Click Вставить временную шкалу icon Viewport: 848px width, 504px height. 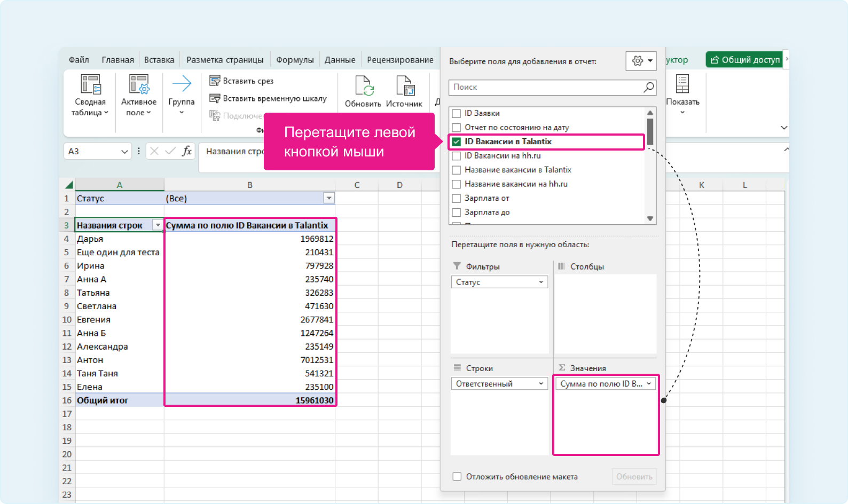(x=215, y=98)
